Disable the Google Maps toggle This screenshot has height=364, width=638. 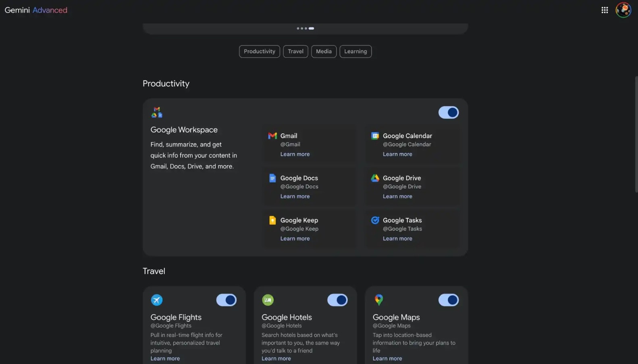click(448, 300)
